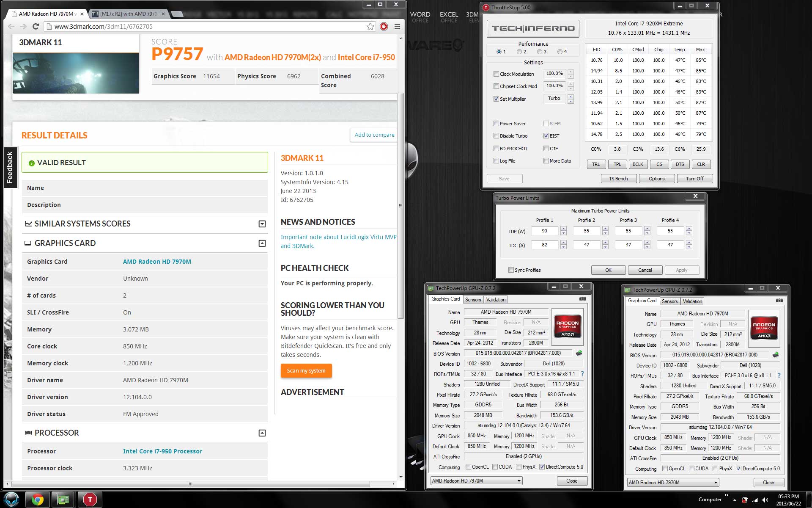Open GPU-Z taskbar icon
Screen dimensions: 812x508
coord(63,500)
